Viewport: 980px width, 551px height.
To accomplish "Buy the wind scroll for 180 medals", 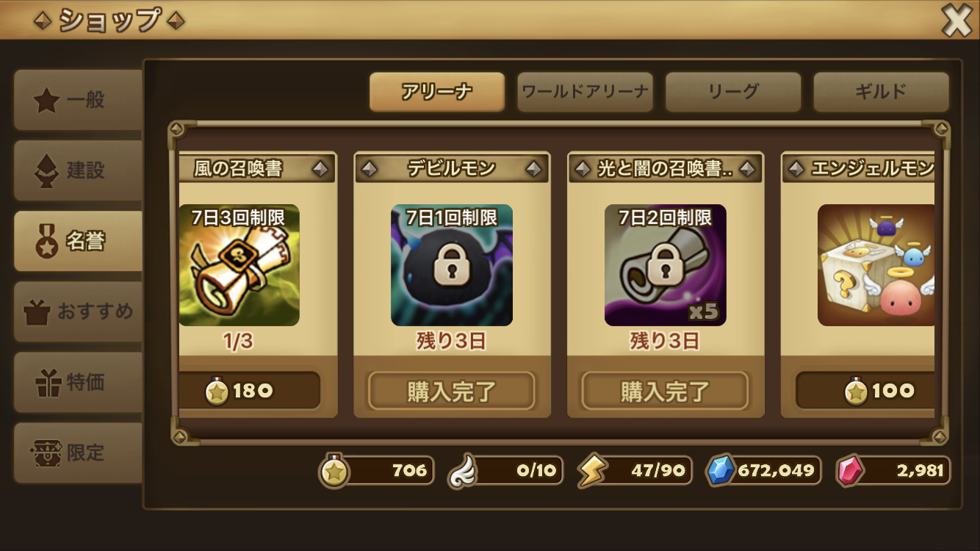I will [x=250, y=391].
